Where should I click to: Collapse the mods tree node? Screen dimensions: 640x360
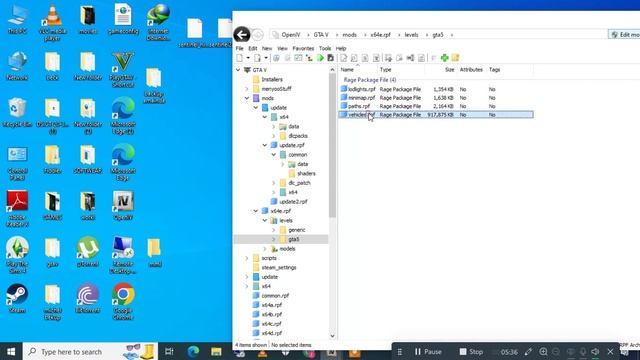pos(247,98)
